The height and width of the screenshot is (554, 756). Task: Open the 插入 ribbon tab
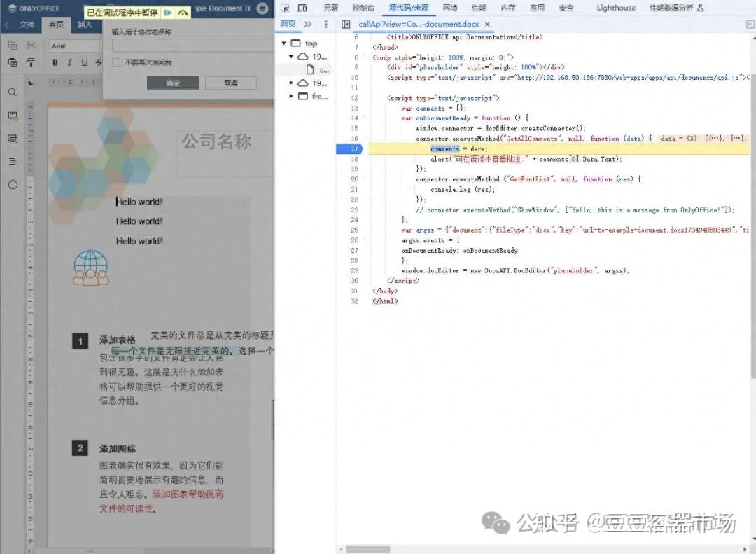85,25
